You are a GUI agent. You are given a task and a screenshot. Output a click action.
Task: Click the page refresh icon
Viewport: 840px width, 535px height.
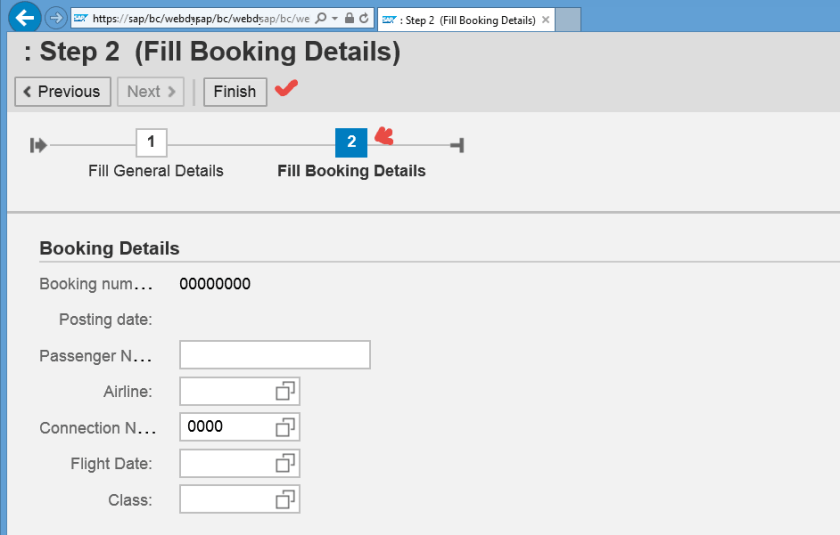tap(364, 18)
